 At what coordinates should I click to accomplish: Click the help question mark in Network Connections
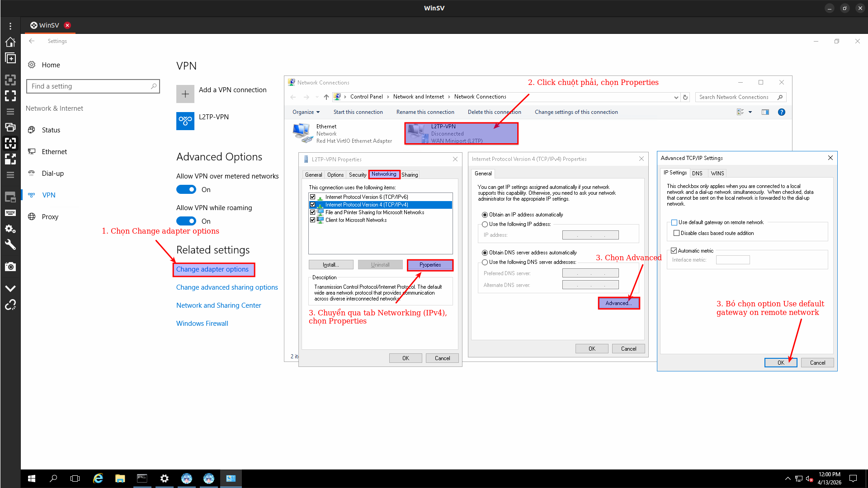[x=782, y=112]
